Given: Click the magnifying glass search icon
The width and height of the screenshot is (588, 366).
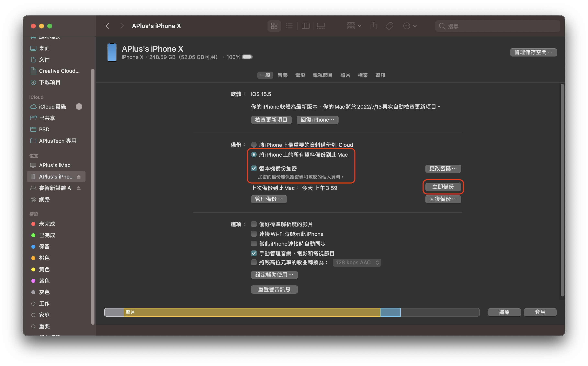Looking at the screenshot, I should point(442,26).
